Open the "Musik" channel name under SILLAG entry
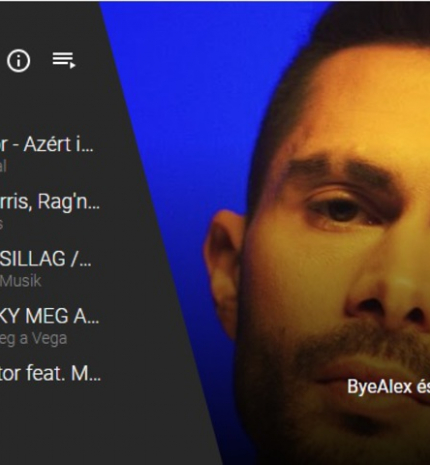This screenshot has height=465, width=430. pyautogui.click(x=21, y=281)
